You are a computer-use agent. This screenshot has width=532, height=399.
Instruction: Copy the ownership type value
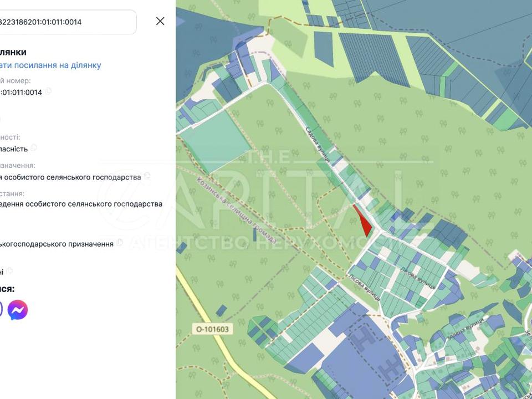coord(34,147)
